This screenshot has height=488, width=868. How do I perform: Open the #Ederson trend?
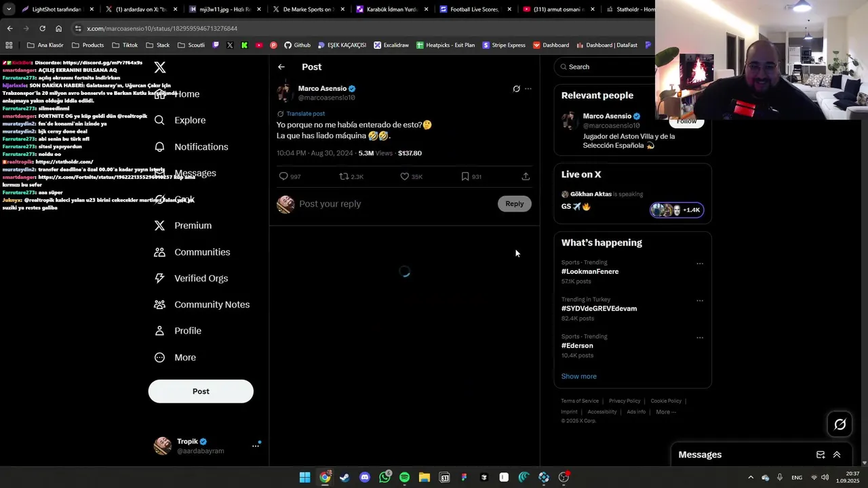(x=577, y=346)
